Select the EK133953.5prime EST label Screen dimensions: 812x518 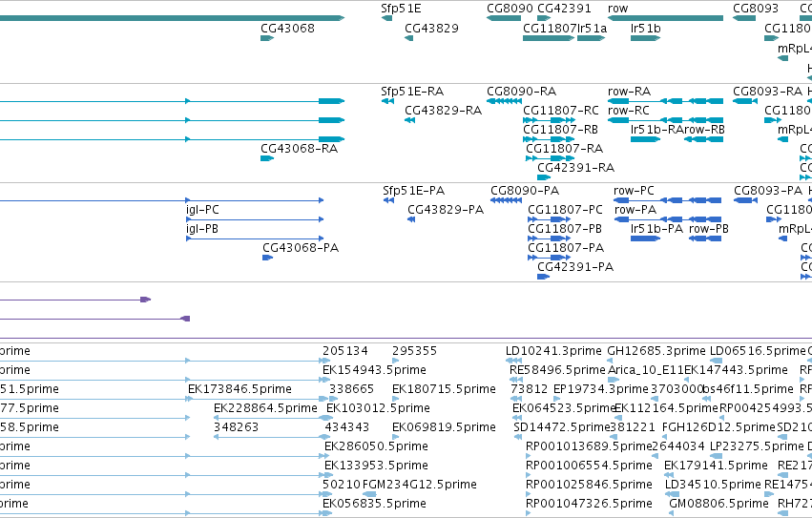click(x=377, y=466)
